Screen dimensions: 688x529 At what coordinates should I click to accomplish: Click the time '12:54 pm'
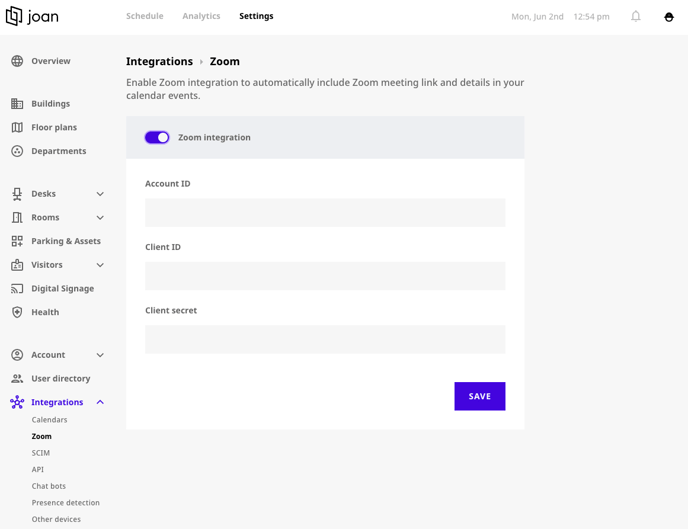591,17
